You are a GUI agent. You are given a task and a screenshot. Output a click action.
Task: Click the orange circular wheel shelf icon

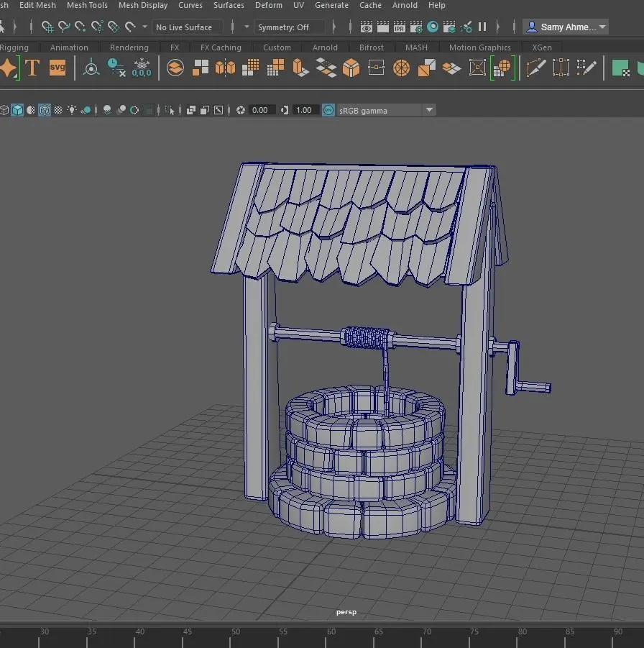click(x=401, y=68)
